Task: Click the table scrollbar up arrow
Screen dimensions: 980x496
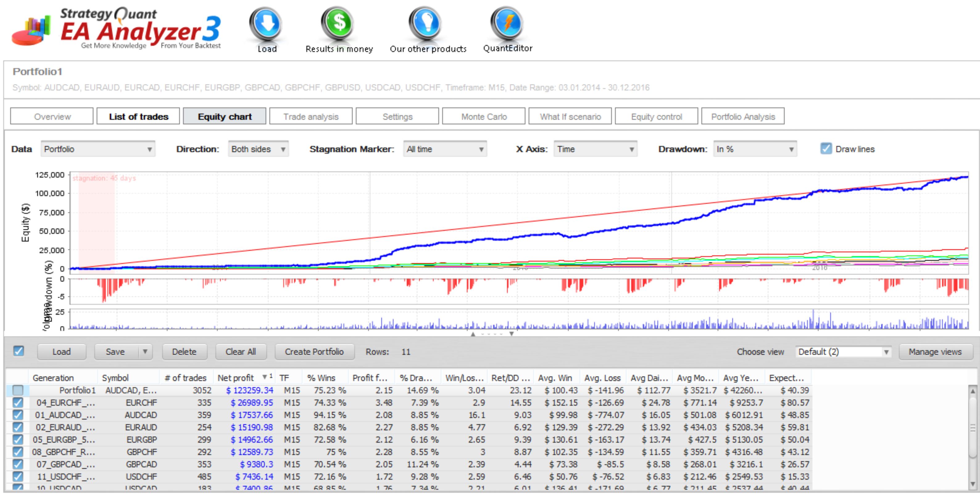Action: tap(973, 390)
